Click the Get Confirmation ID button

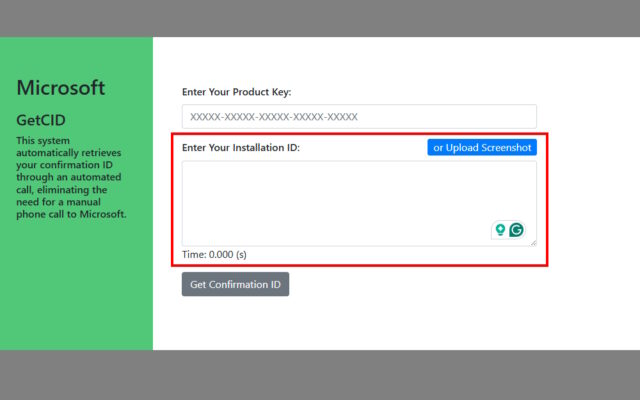[235, 284]
